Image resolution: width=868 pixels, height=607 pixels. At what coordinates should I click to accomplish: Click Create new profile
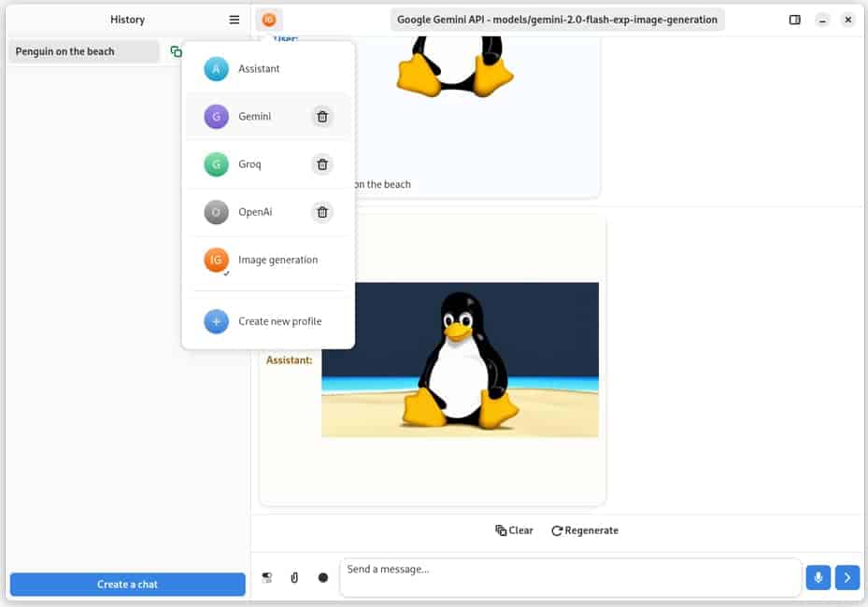click(268, 321)
